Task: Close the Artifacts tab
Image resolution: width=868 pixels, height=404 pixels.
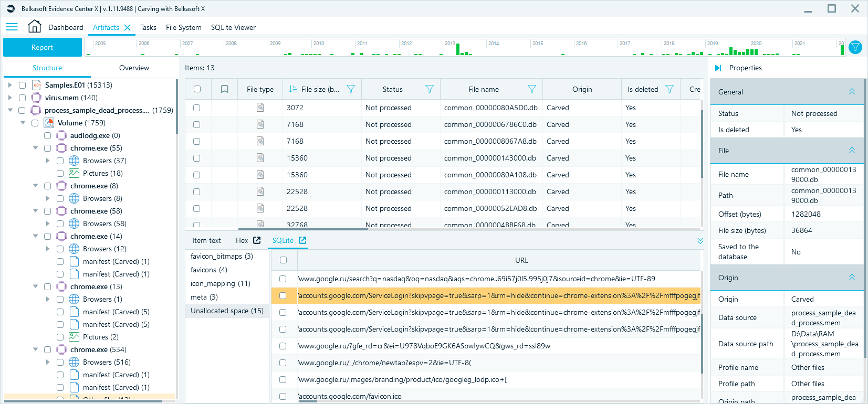Action: (x=127, y=28)
